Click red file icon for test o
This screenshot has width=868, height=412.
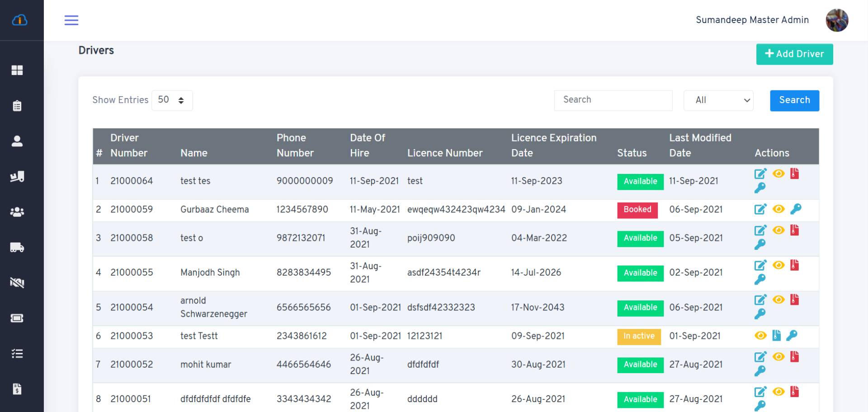click(794, 230)
